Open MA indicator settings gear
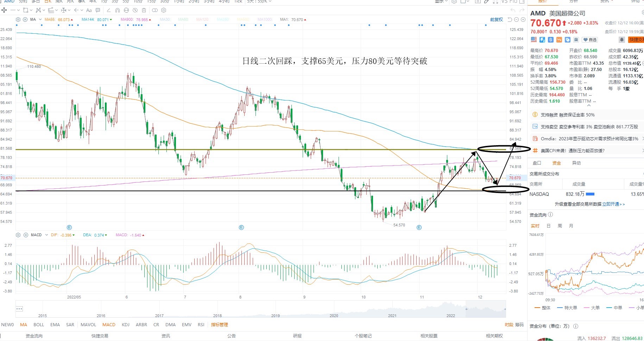This screenshot has height=341, width=644. (18, 20)
